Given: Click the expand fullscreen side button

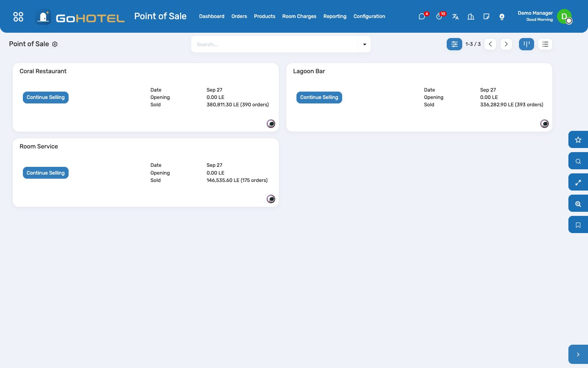Looking at the screenshot, I should pos(578,182).
